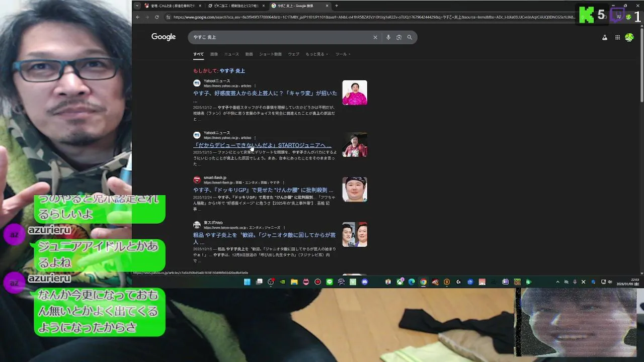Switch to the 画像 search tab
This screenshot has height=362, width=644.
pos(214,54)
